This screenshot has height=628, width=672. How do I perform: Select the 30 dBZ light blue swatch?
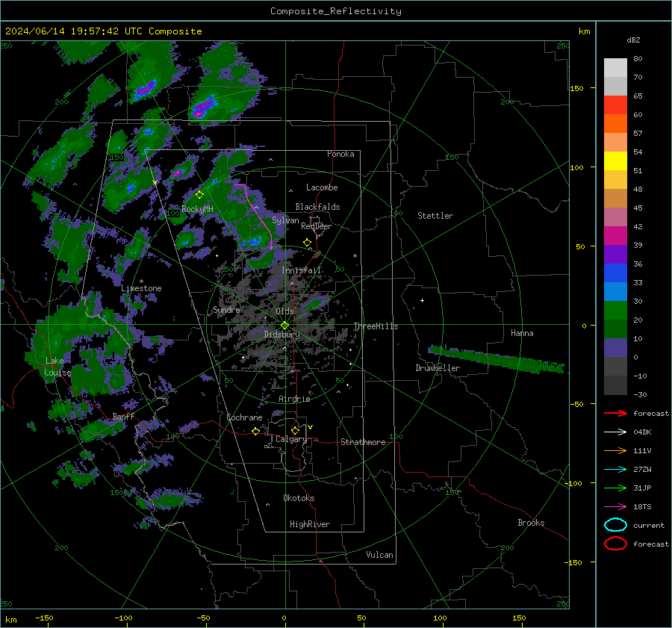tap(615, 291)
